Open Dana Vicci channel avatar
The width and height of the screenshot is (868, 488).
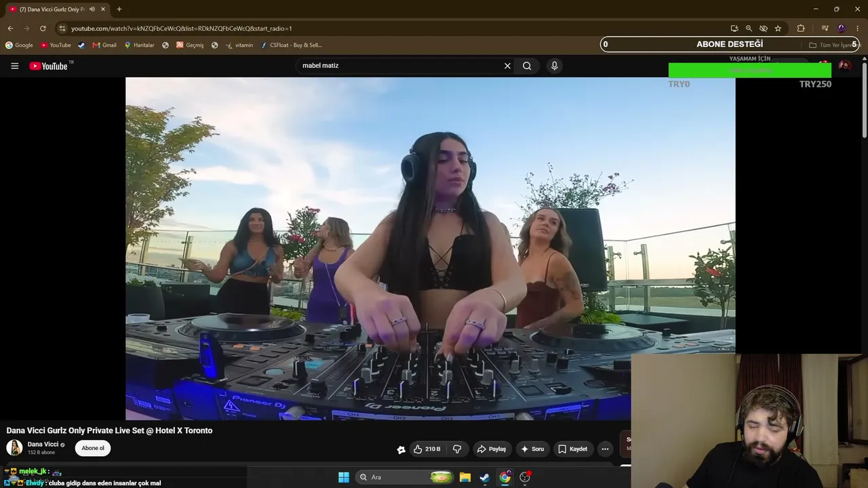click(x=14, y=448)
